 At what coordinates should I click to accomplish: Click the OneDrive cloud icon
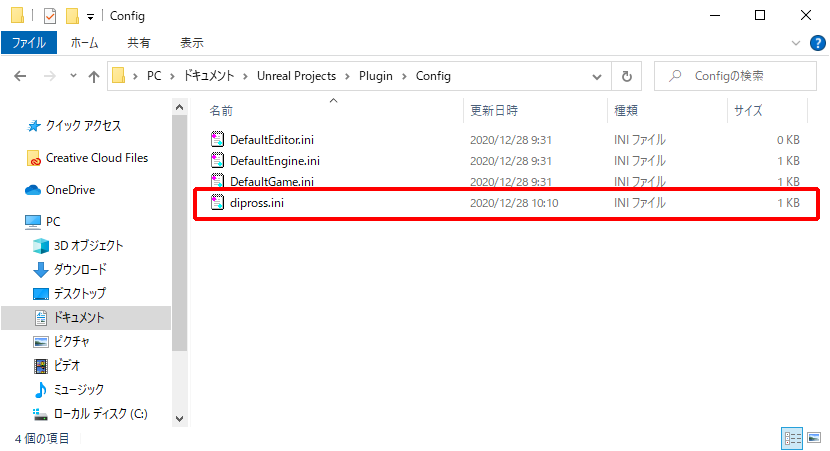(33, 190)
